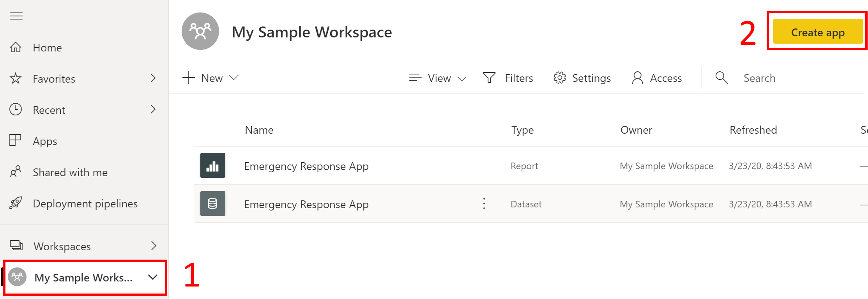
Task: Open Recent in the navigation
Action: [49, 110]
